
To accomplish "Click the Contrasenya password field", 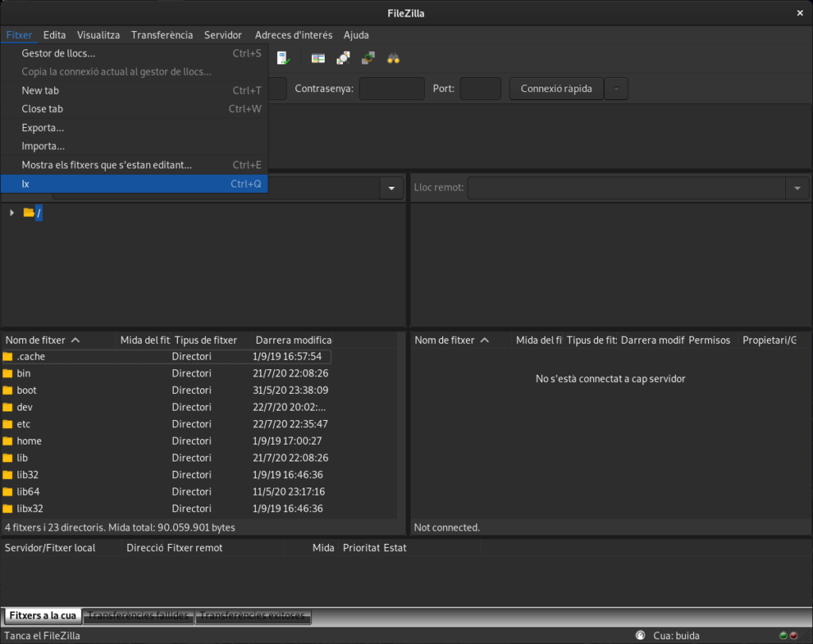I will (x=391, y=88).
